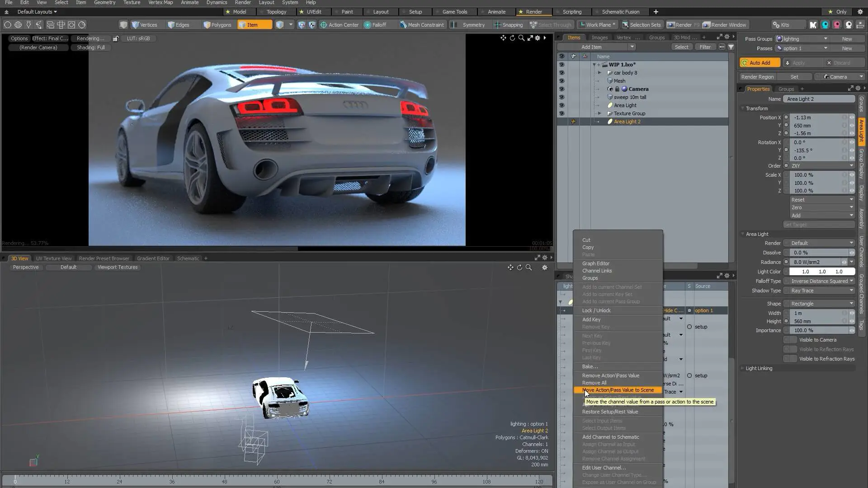Viewport: 868px width, 488px height.
Task: Click Render Region Set button
Action: point(794,77)
